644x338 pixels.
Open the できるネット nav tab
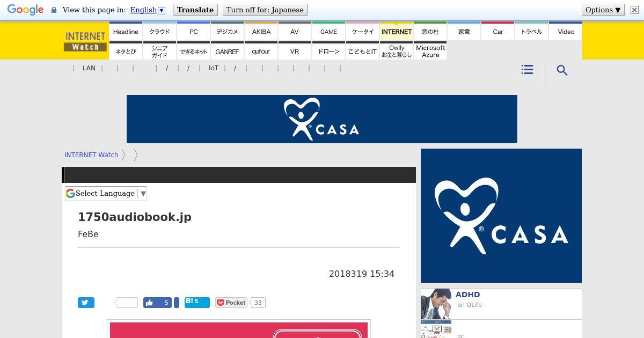(x=193, y=51)
